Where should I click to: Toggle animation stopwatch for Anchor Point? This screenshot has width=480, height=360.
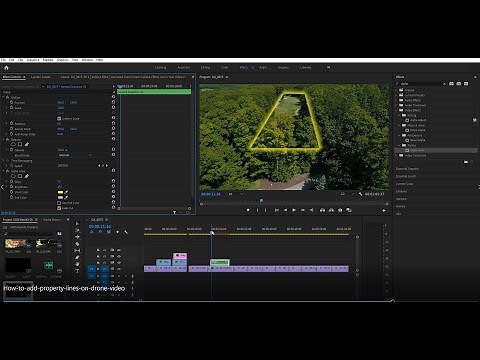[11, 129]
